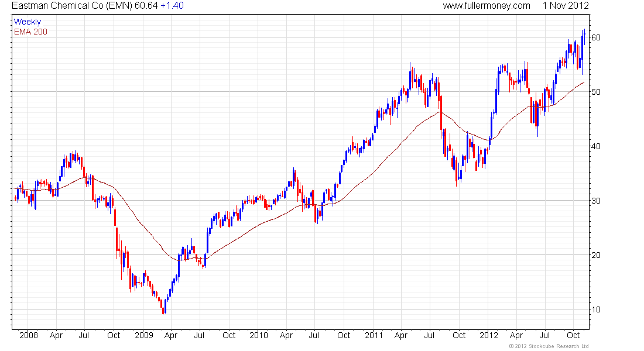Click the 2008 year axis label

(x=29, y=335)
